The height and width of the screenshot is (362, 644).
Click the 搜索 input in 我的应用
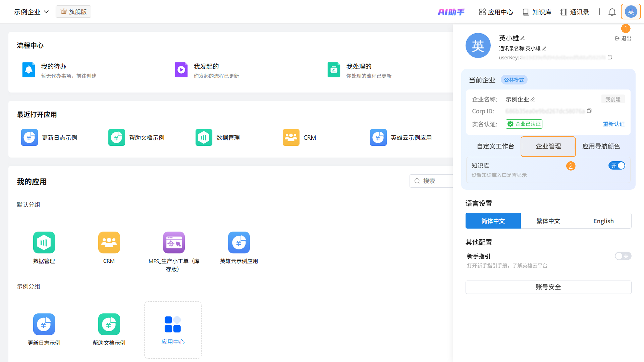tap(435, 181)
